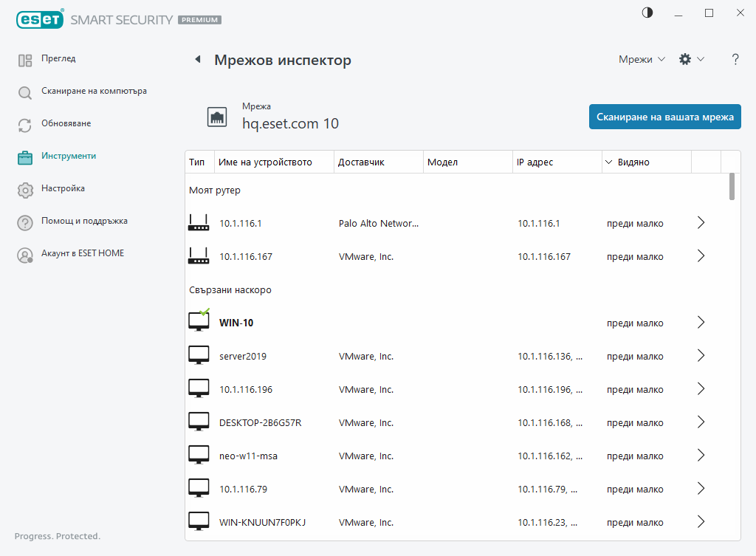Viewport: 756px width, 556px height.
Task: Click the router icon for 10.1.116.1
Action: coord(199,223)
